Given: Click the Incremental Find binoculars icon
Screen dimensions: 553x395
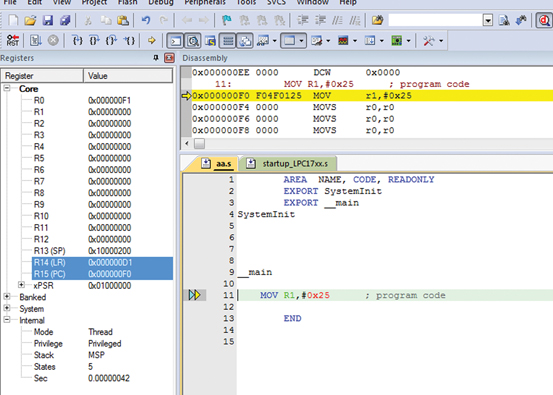Looking at the screenshot, I should pos(521,20).
